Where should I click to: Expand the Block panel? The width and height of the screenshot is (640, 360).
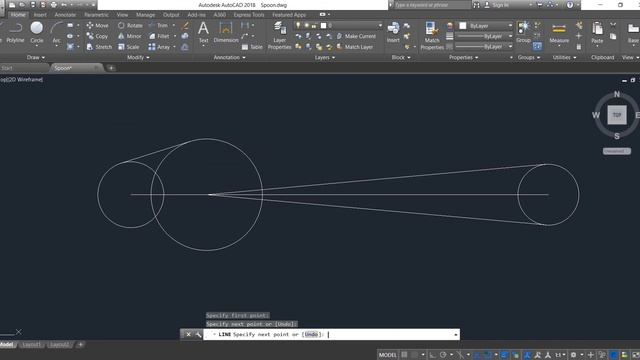(401, 58)
